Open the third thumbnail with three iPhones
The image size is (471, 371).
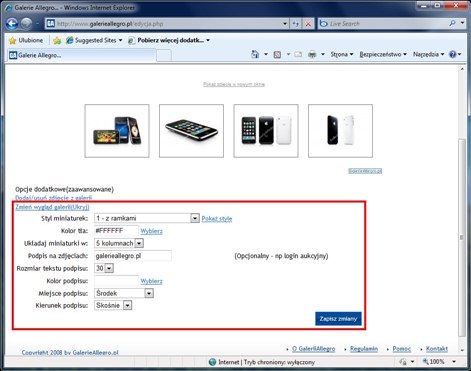pos(266,131)
